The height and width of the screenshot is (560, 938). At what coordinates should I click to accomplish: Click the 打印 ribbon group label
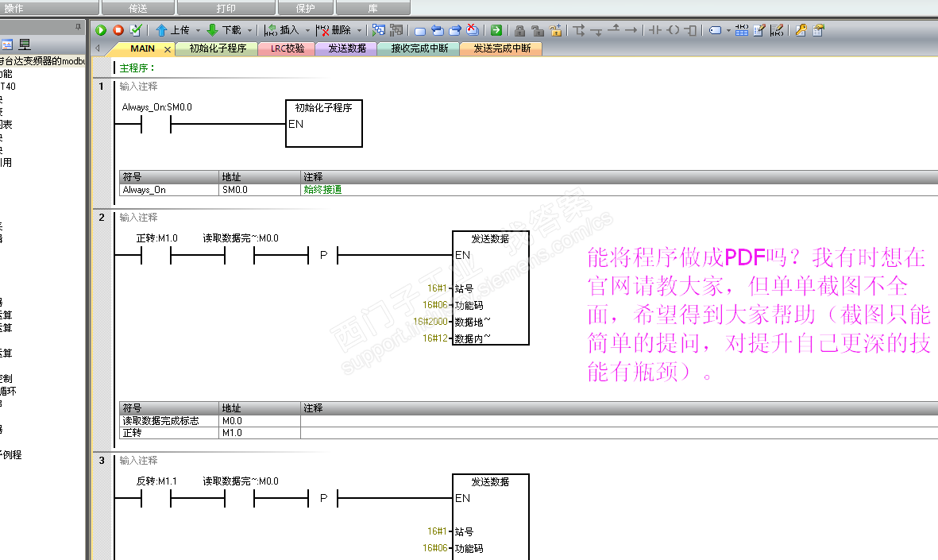pyautogui.click(x=226, y=9)
